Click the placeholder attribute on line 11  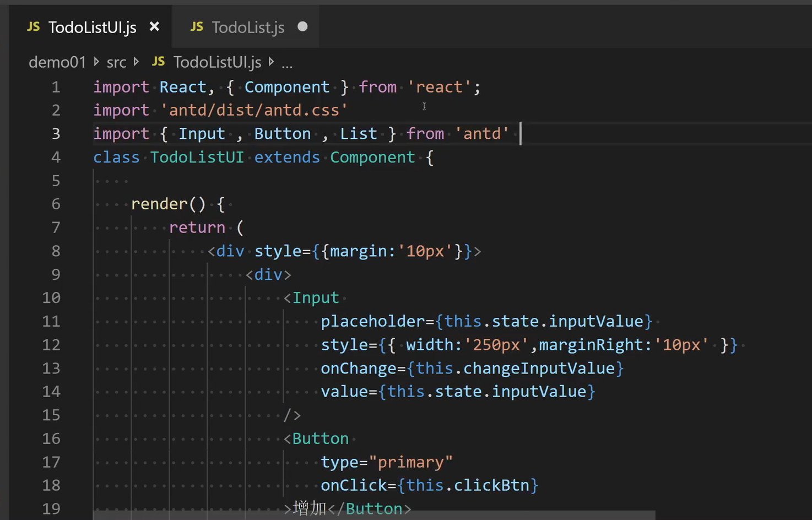click(x=373, y=321)
